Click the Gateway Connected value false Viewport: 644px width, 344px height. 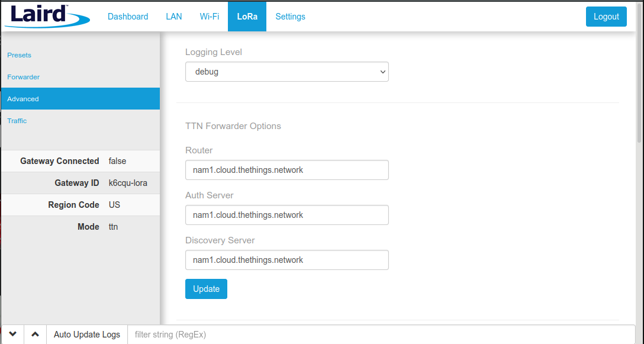tap(117, 161)
